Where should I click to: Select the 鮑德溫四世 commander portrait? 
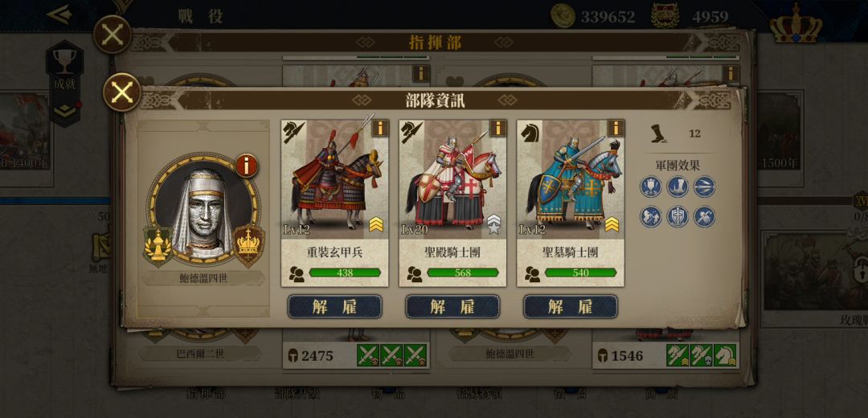203,209
